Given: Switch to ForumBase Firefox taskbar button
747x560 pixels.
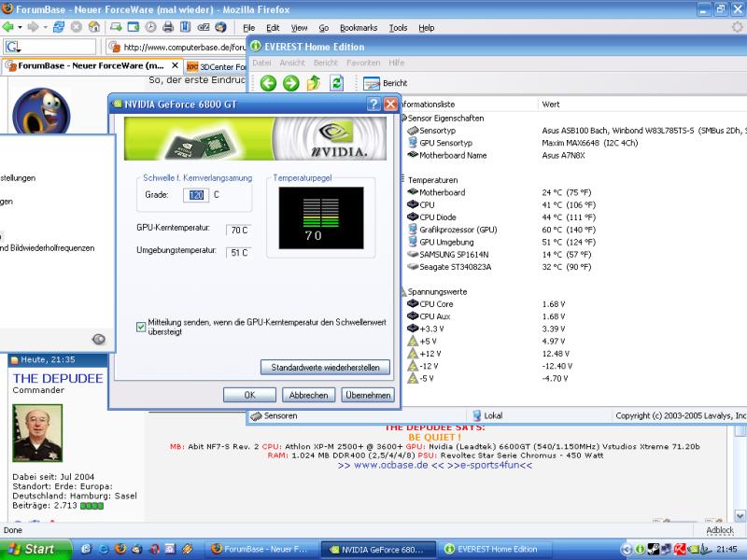Looking at the screenshot, I should 262,549.
